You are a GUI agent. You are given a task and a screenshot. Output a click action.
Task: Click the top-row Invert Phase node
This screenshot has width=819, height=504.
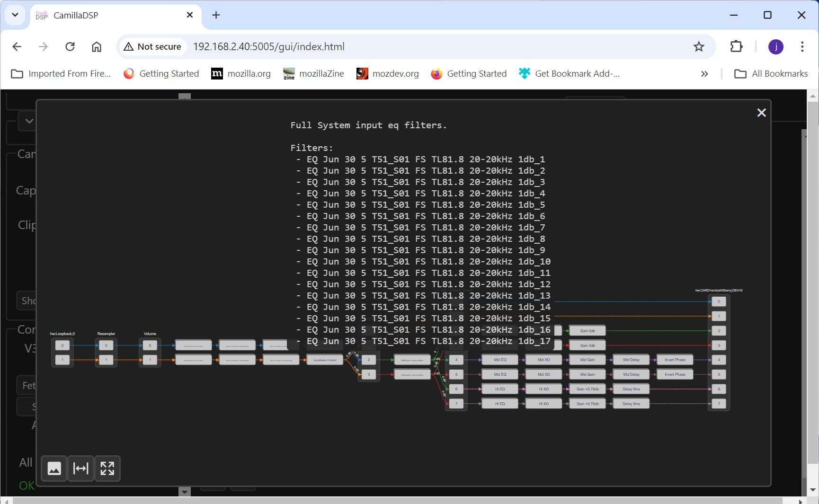tap(675, 360)
